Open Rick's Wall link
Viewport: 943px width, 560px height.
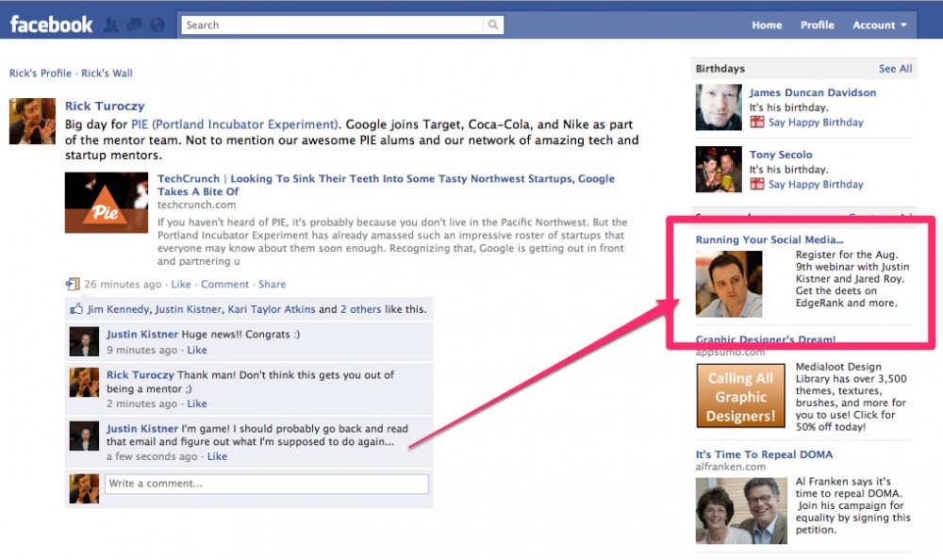107,74
